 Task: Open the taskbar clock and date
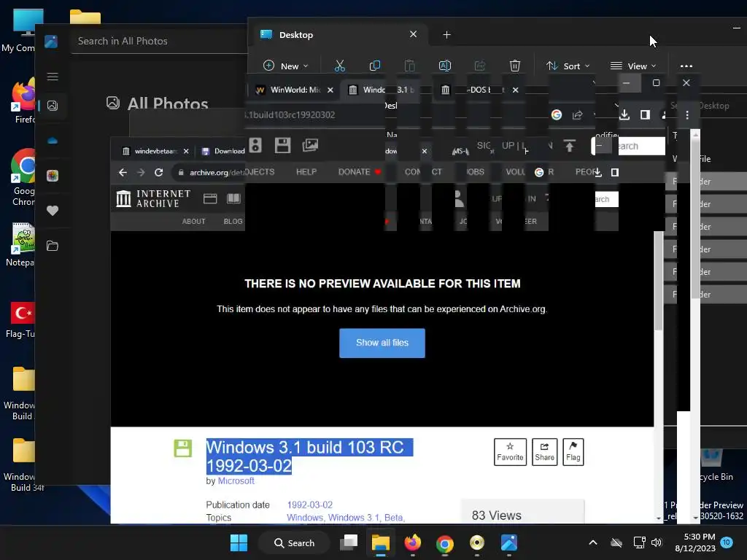[x=695, y=542]
